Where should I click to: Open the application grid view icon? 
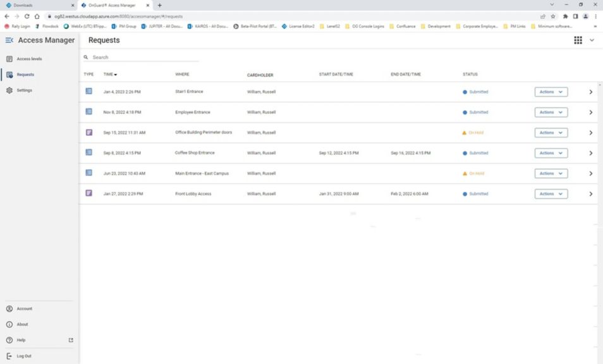pos(577,40)
